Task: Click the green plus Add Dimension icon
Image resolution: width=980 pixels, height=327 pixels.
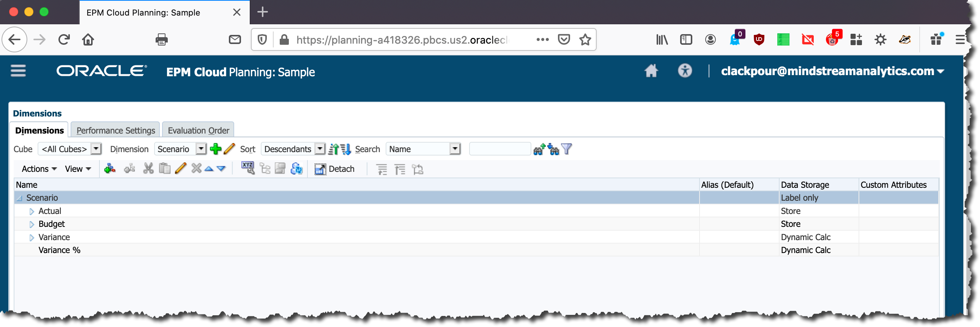Action: coord(216,149)
